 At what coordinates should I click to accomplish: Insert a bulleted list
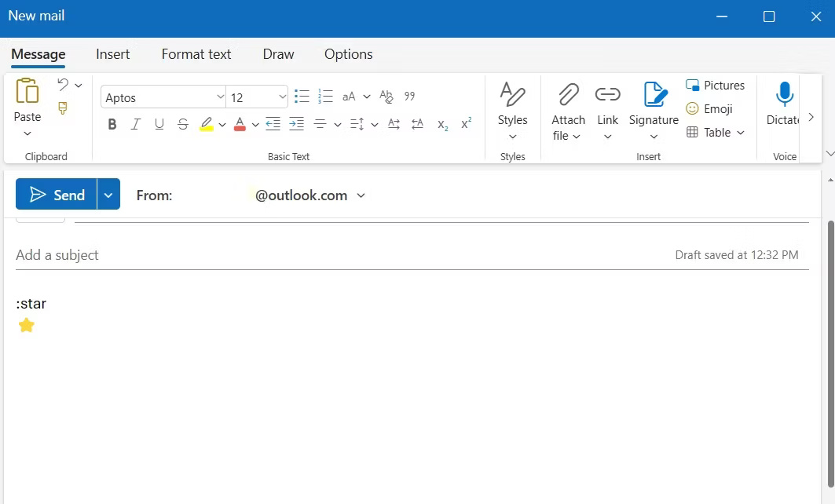tap(302, 97)
